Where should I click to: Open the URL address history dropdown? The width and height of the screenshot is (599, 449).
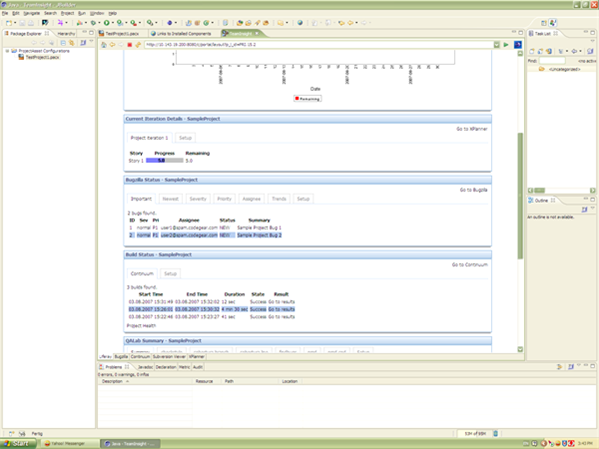click(x=497, y=45)
